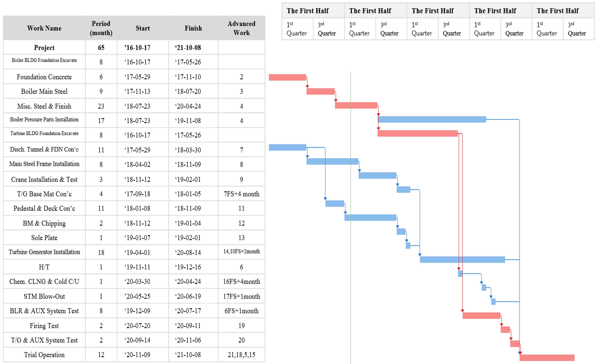This screenshot has width=597, height=364.
Task: Click the "Foundation Concrete" work name cell
Action: (44, 77)
